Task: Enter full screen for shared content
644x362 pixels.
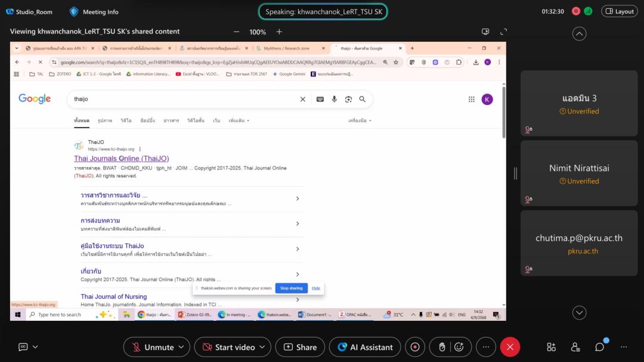Action: click(503, 32)
